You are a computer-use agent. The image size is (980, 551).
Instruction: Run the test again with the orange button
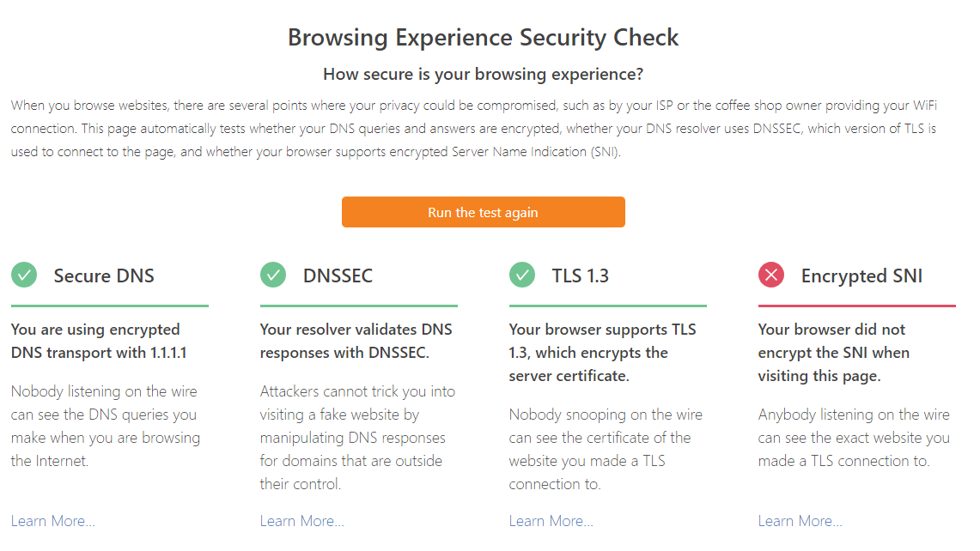click(x=483, y=212)
